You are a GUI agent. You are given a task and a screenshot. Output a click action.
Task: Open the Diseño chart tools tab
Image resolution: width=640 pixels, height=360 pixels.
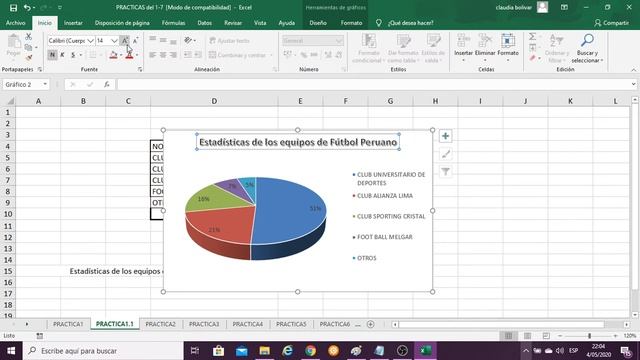(x=318, y=23)
